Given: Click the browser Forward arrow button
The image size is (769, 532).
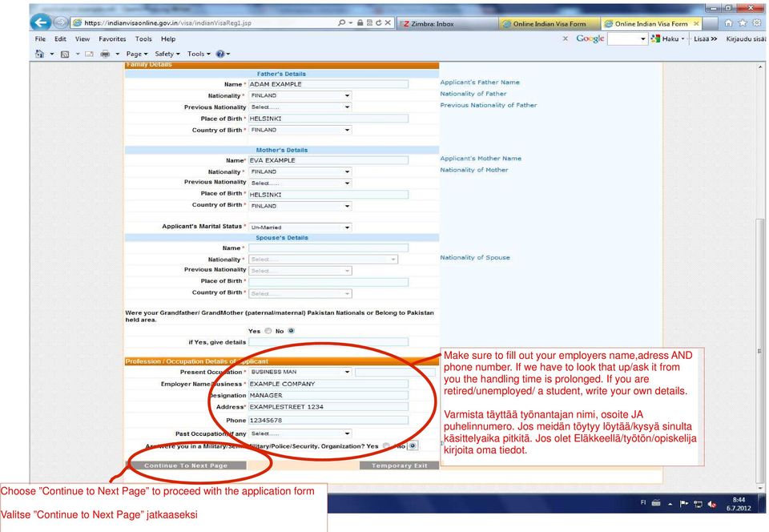Looking at the screenshot, I should click(60, 22).
